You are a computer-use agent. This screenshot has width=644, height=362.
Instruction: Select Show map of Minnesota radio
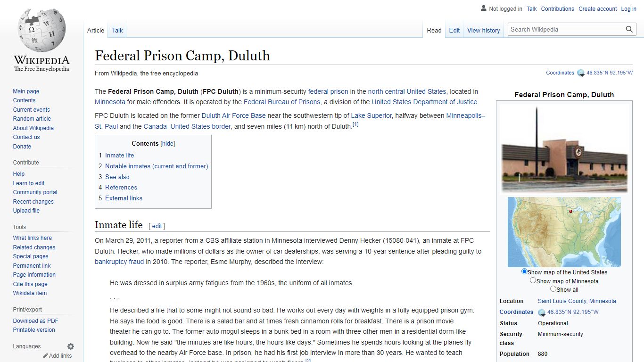tap(533, 280)
